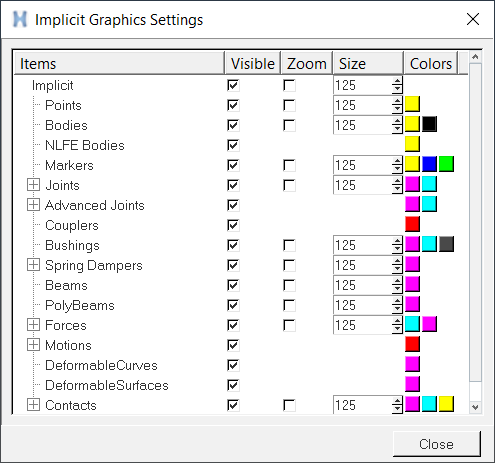Expand the Forces tree node

(x=33, y=325)
